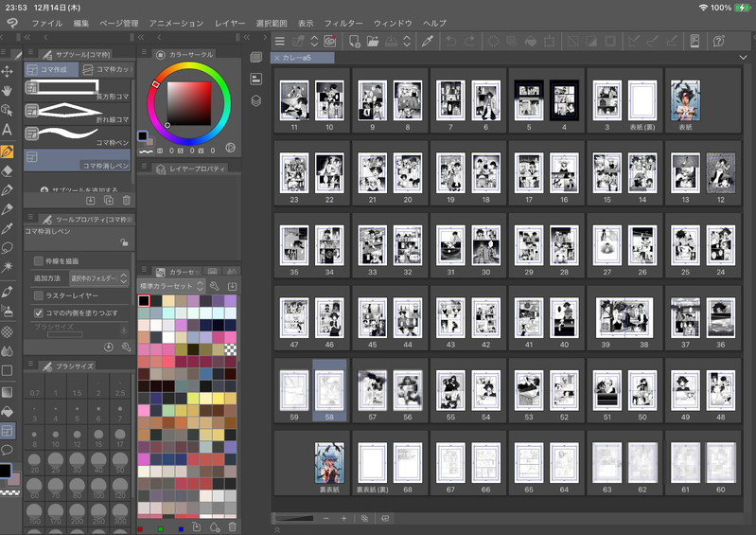Enable the 枠線を描画 checkbox

(x=39, y=261)
